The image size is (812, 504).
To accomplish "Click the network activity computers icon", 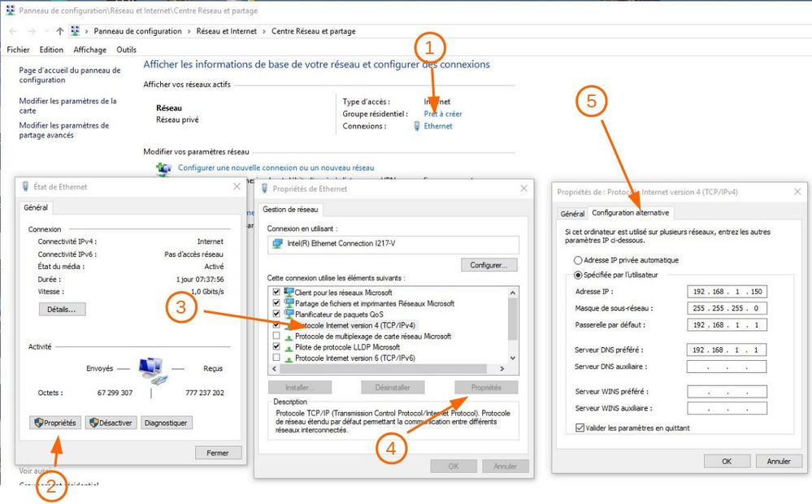I will click(x=154, y=371).
